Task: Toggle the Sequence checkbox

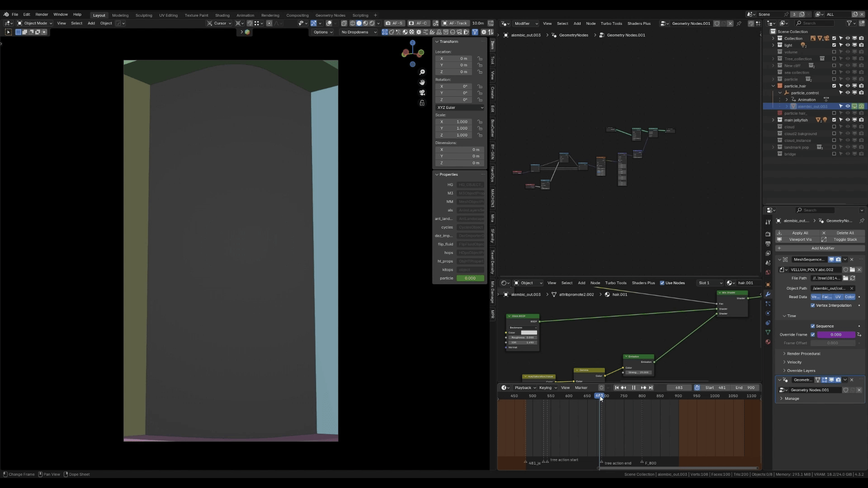Action: coord(813,326)
